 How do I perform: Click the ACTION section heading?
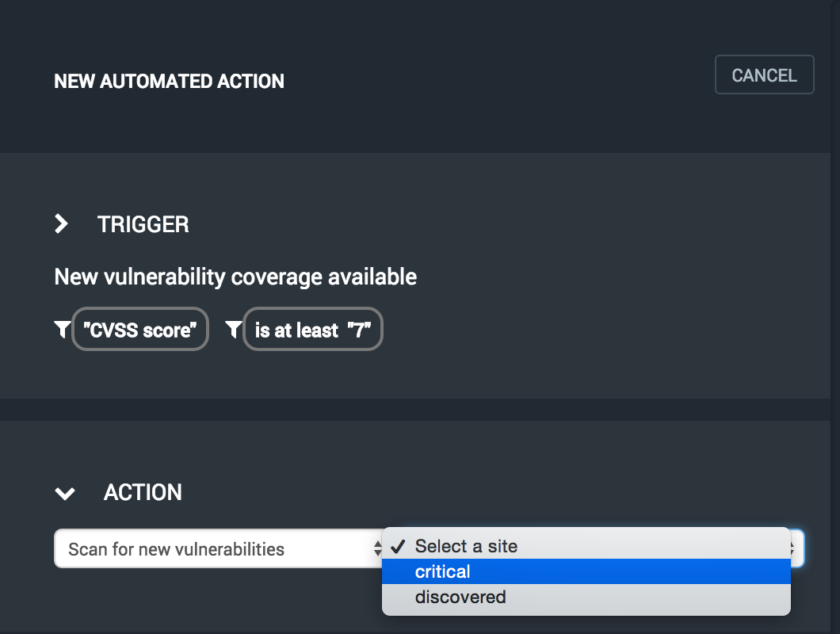pos(143,492)
